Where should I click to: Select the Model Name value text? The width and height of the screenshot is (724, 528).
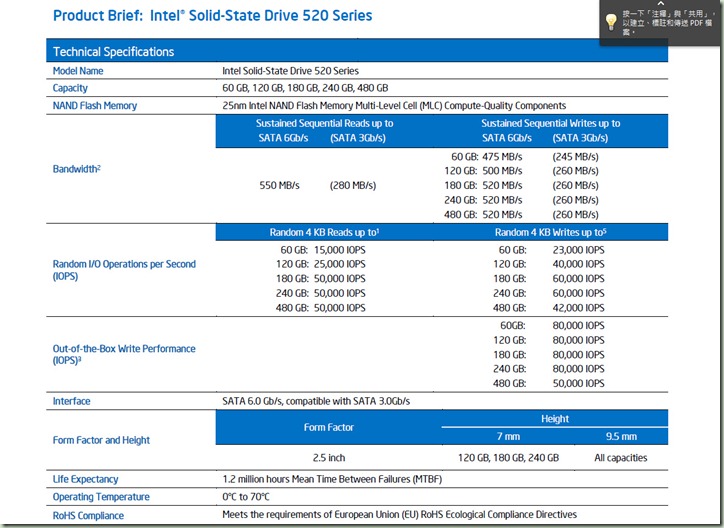pos(290,71)
